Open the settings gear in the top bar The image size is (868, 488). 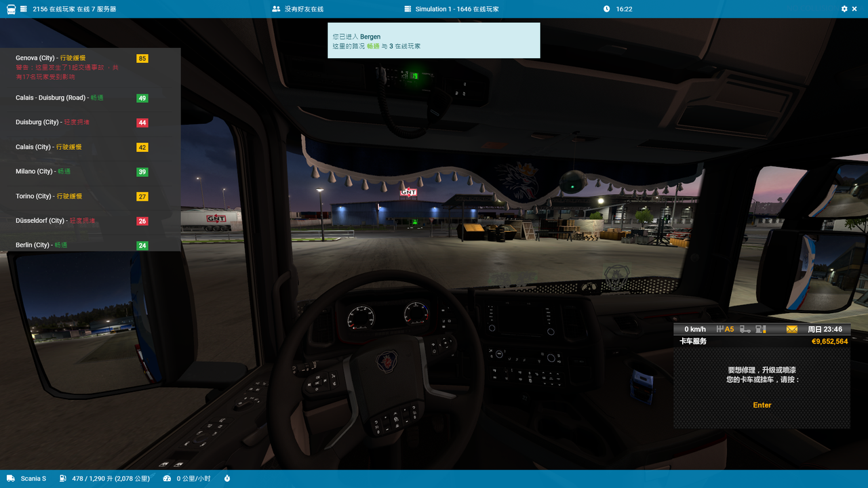[844, 9]
